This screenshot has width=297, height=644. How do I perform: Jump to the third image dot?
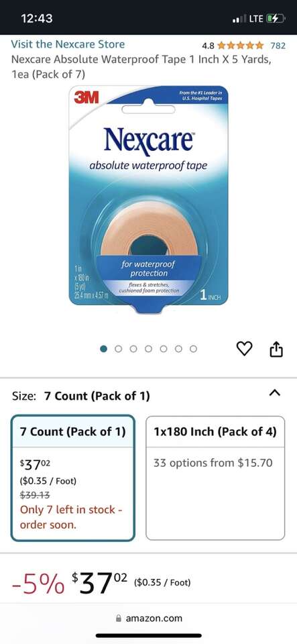133,349
